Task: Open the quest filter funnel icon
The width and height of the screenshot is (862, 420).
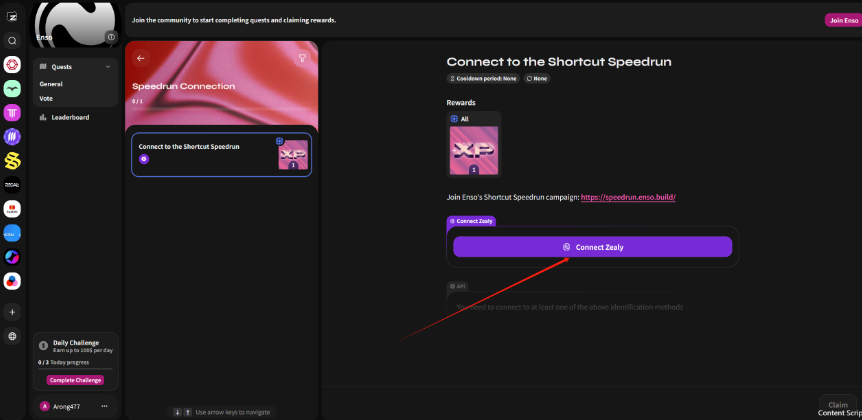Action: coord(302,58)
